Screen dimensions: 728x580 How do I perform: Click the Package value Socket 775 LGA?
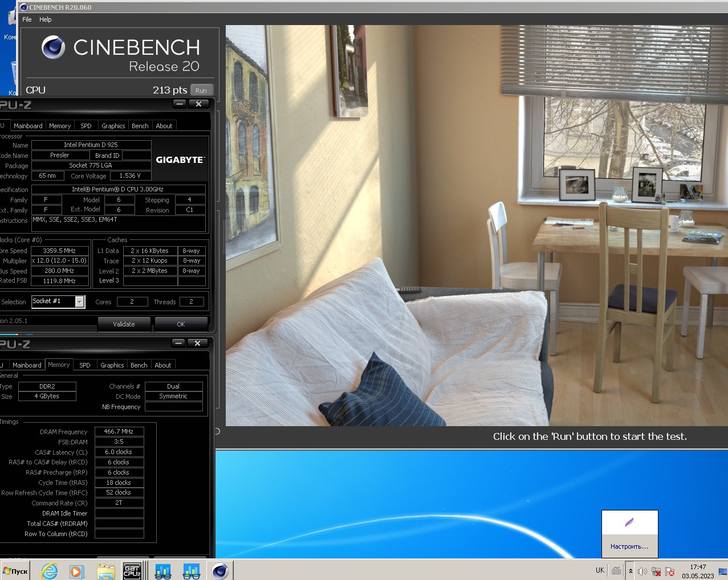tap(91, 165)
